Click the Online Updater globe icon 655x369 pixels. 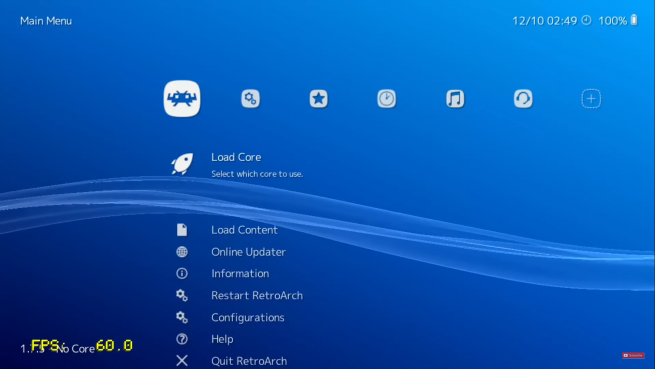pos(182,252)
